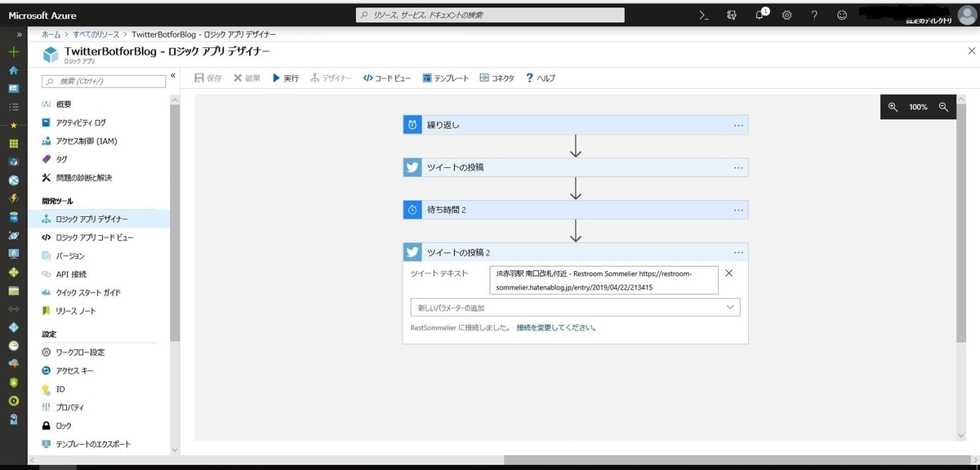Go to すべてのリソース breadcrumb link
The height and width of the screenshot is (470, 980).
coord(96,35)
